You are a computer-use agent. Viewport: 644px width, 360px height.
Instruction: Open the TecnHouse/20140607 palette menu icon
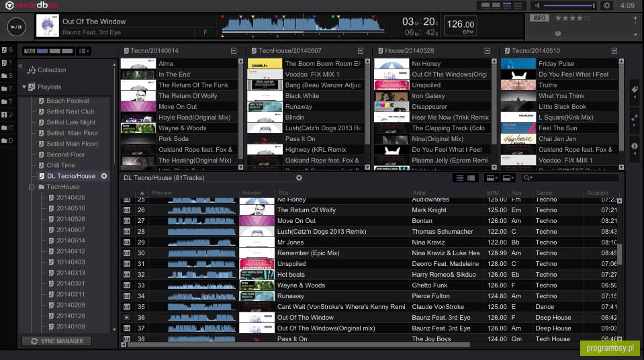(x=361, y=50)
